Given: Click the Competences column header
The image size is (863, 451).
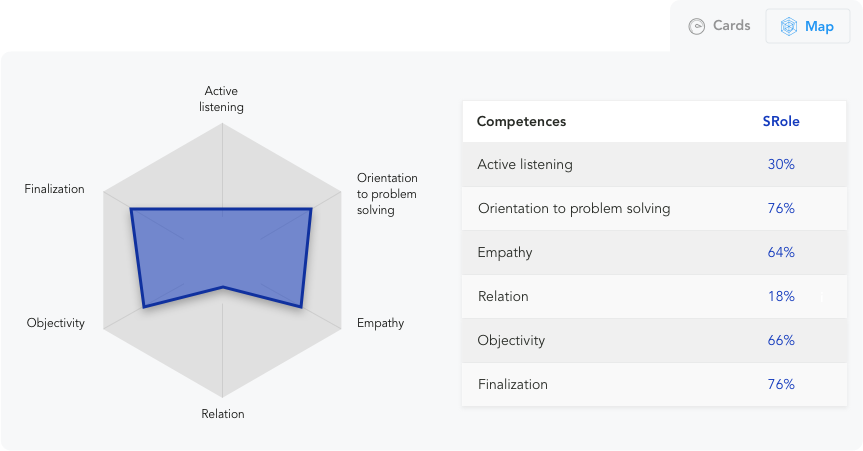Looking at the screenshot, I should [521, 121].
